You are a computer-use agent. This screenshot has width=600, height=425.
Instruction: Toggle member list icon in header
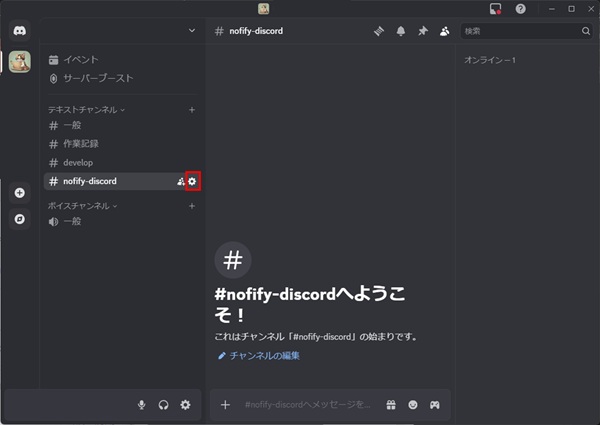445,31
